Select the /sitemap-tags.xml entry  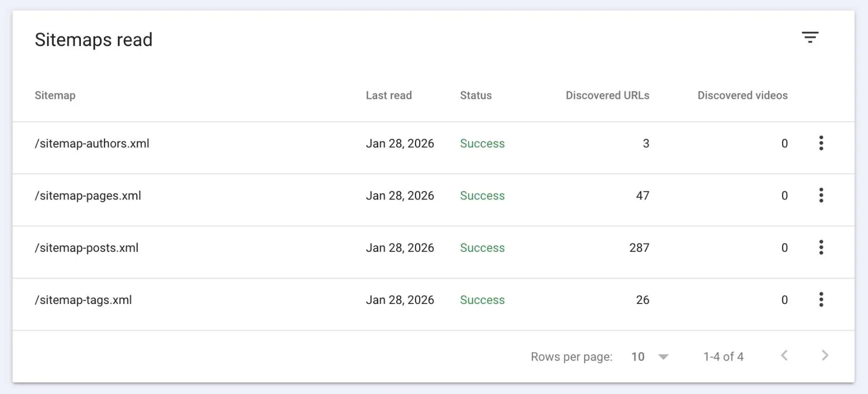83,300
